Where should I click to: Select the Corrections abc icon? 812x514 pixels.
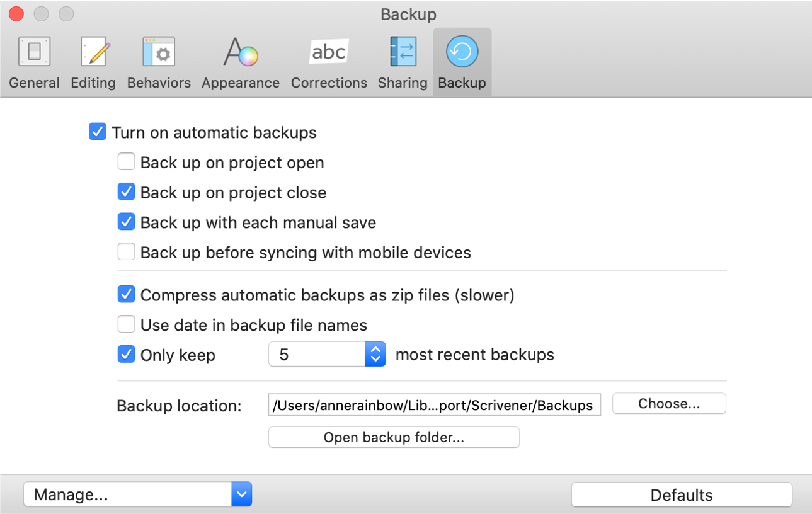[x=329, y=52]
